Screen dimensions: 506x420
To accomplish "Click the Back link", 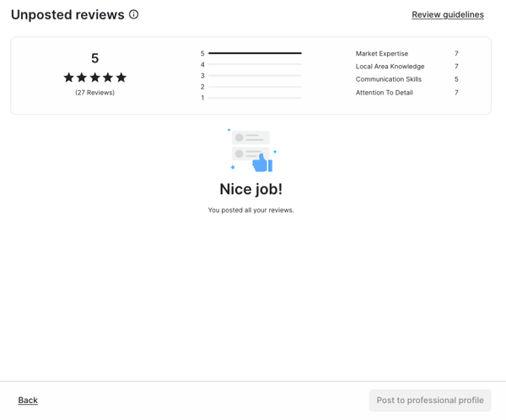I will tap(28, 401).
